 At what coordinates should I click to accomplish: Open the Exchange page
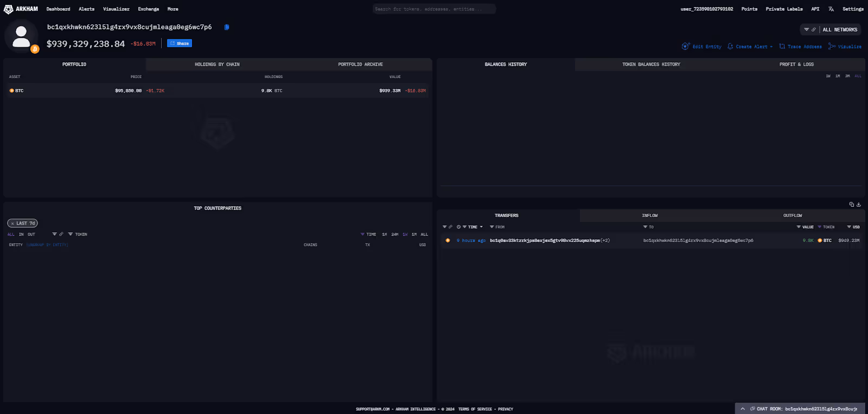click(x=148, y=9)
